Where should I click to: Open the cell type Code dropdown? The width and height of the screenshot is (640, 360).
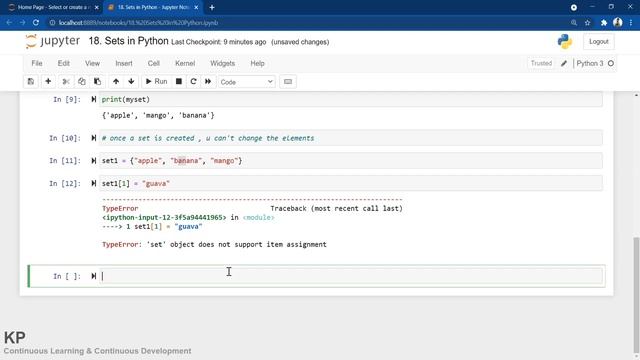point(247,82)
